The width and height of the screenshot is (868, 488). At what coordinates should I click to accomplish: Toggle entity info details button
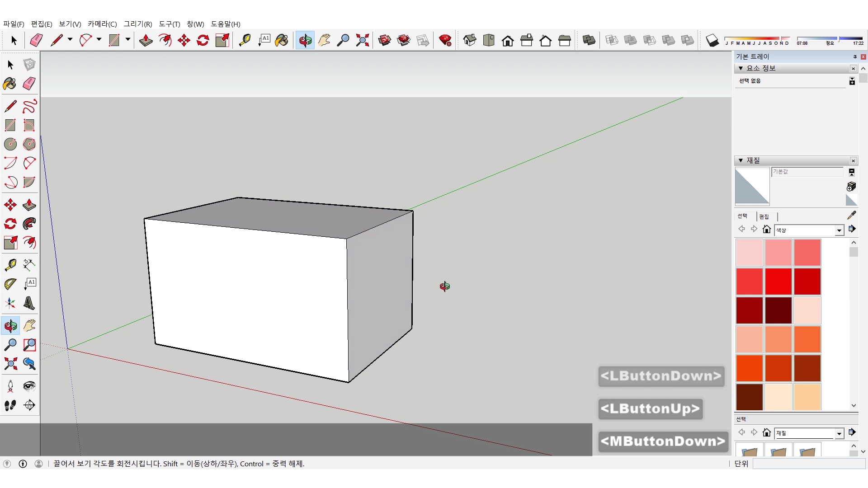coord(852,81)
